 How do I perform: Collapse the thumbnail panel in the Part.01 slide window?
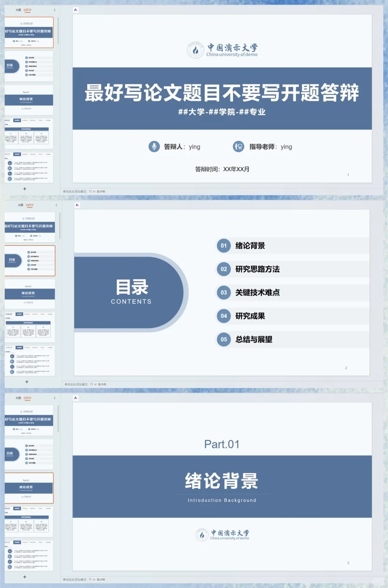(x=55, y=398)
